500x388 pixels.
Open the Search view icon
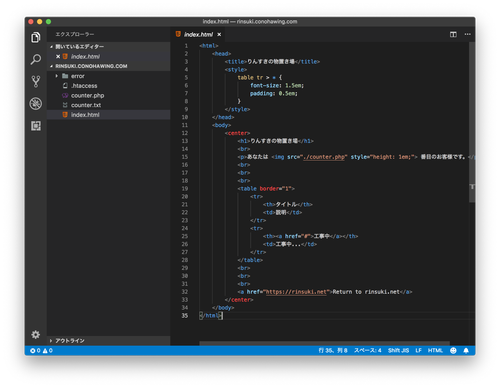tap(36, 60)
